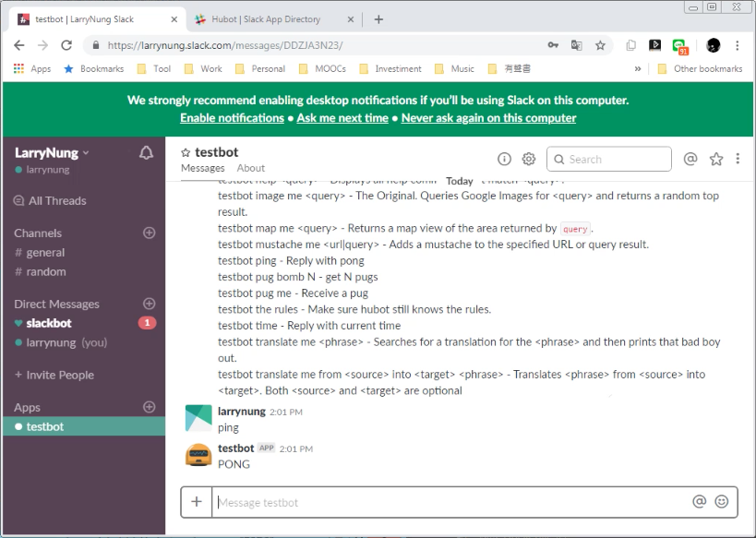Screen dimensions: 756x538
Task: Open the Tool bookmarks folder
Action: point(154,68)
